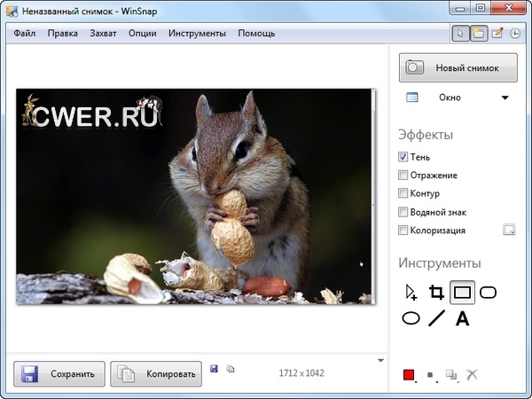Select the rectangle drawing tool
532x399 pixels.
click(x=462, y=293)
